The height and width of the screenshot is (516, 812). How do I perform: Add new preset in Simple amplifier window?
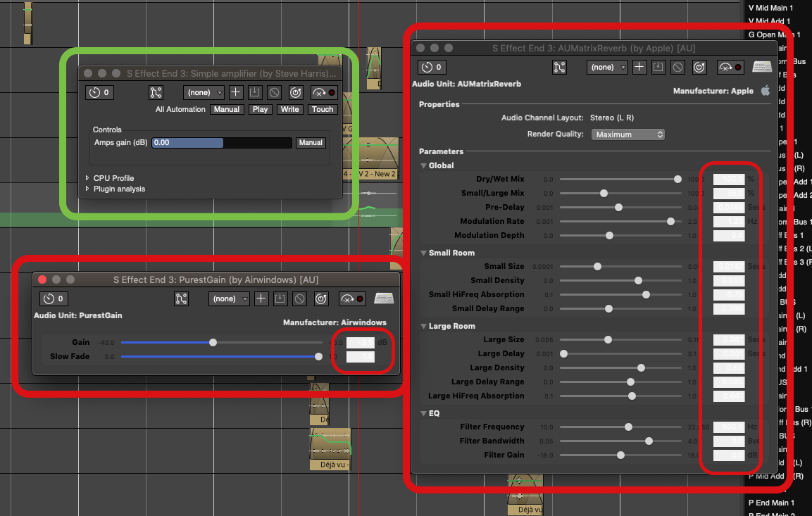236,93
